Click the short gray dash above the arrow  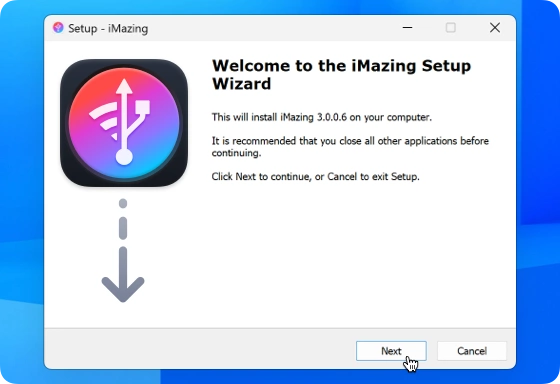click(123, 228)
